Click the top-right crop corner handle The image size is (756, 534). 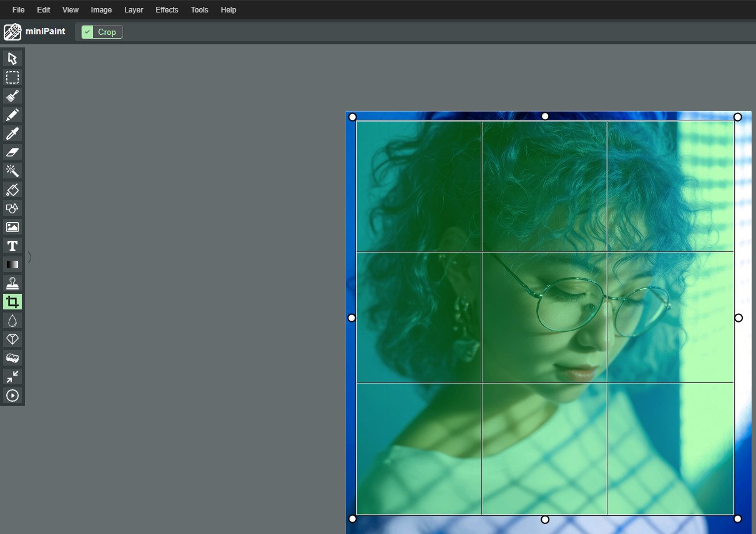[x=737, y=117]
